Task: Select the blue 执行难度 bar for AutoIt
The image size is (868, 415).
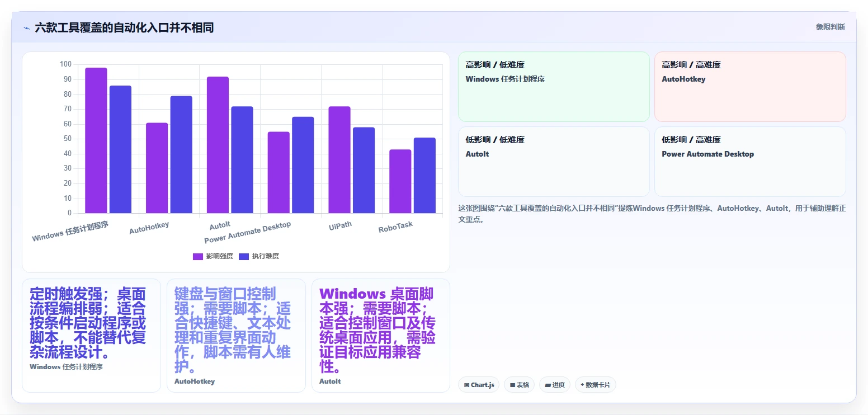Action: [x=242, y=160]
